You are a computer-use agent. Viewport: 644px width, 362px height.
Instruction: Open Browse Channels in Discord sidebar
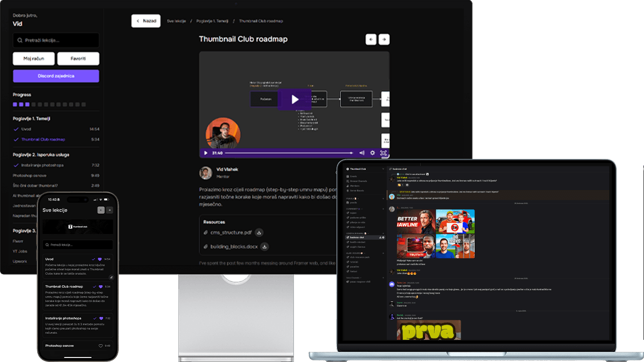coord(358,181)
